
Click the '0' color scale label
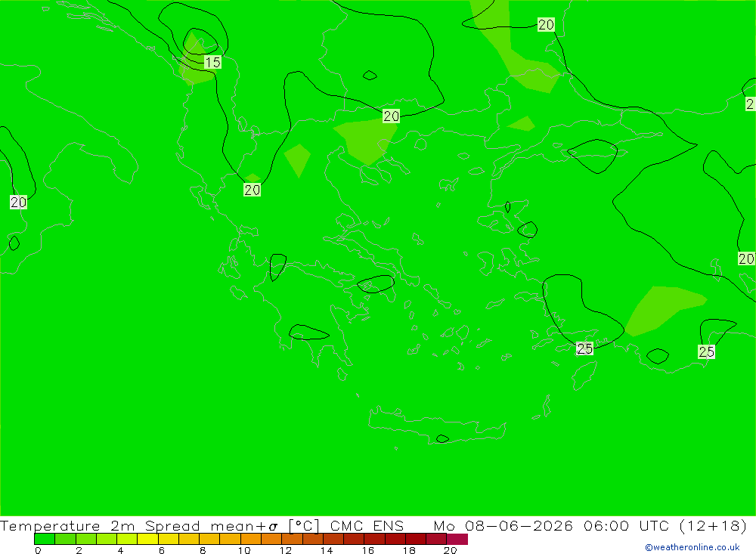coord(38,550)
